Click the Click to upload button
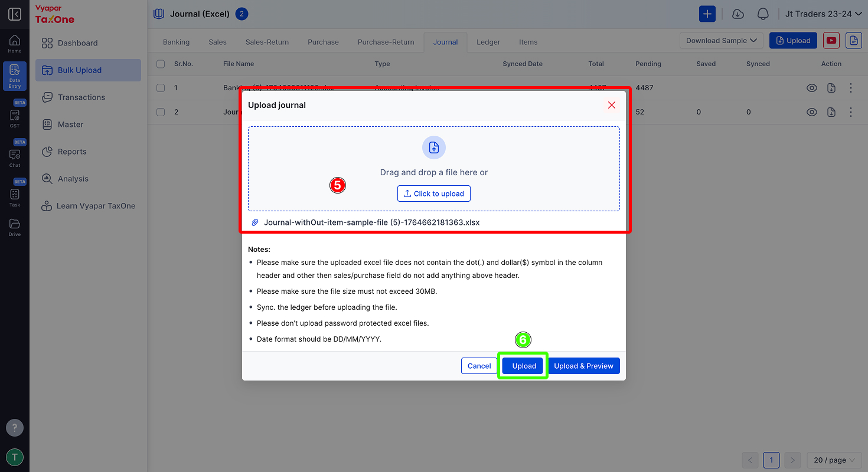The width and height of the screenshot is (868, 472). 434,194
